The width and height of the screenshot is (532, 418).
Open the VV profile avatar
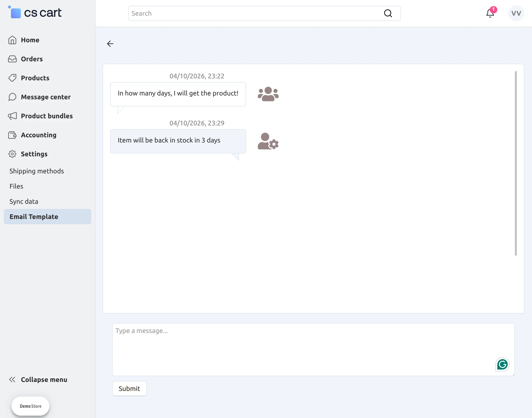pos(516,13)
